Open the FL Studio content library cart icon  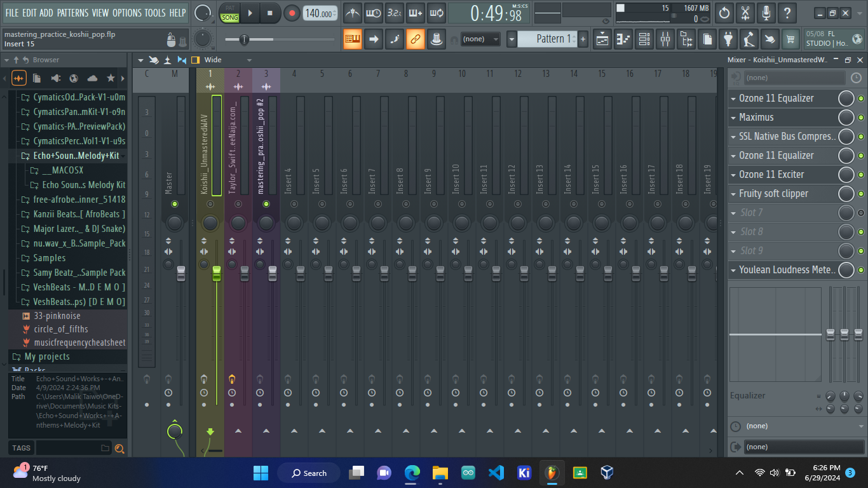tap(791, 39)
